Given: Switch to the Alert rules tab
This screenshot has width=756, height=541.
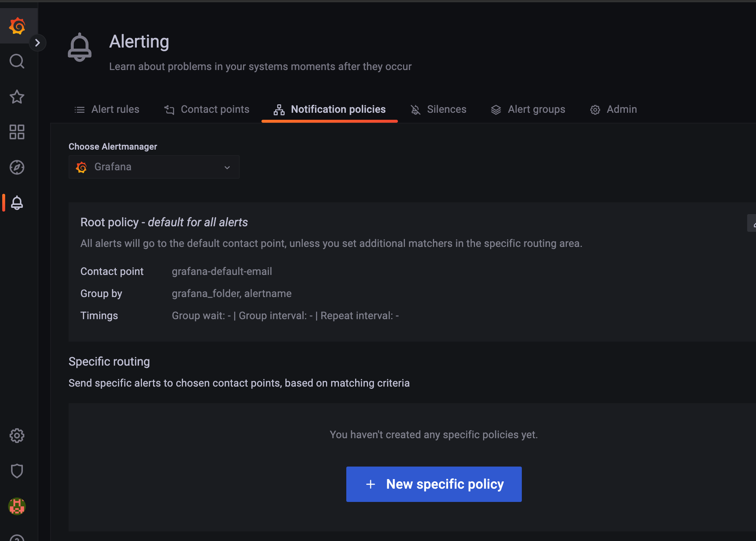Looking at the screenshot, I should coord(107,109).
